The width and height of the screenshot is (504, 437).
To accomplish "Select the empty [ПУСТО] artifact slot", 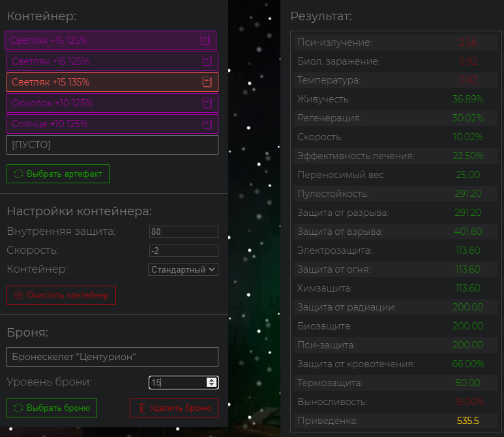I will pos(113,145).
